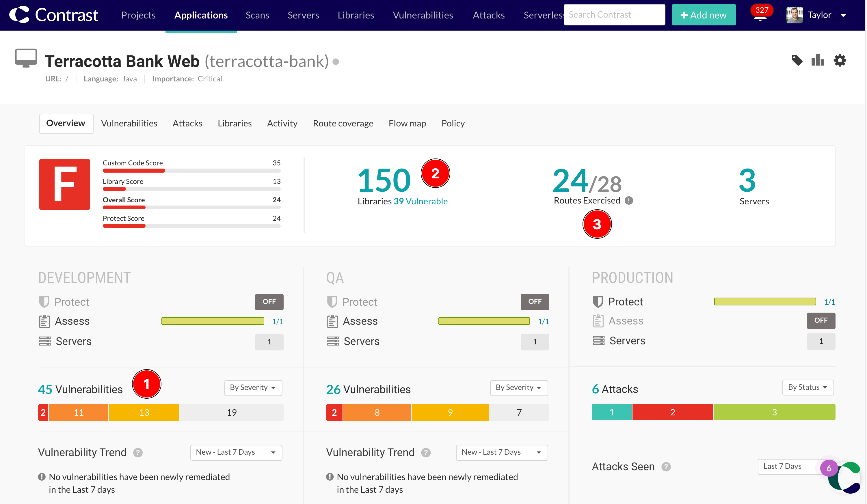Toggle Production Assess OFF switch
Screen dimensions: 867x504
(x=821, y=320)
